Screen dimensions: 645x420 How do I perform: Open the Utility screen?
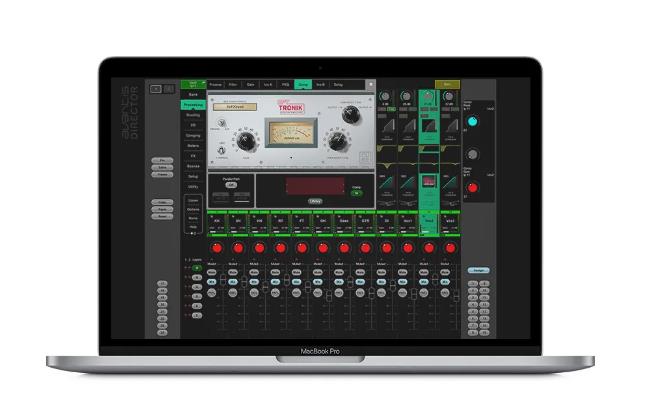tap(193, 187)
